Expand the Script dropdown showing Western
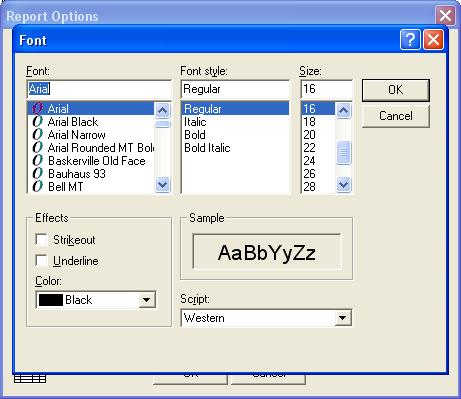 (x=342, y=318)
